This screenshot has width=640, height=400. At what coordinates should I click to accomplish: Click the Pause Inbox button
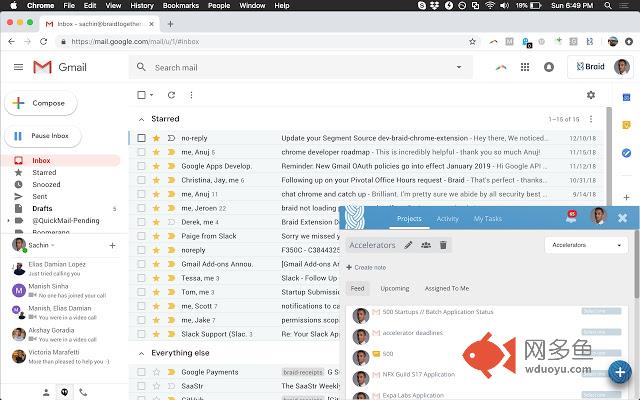pos(40,136)
